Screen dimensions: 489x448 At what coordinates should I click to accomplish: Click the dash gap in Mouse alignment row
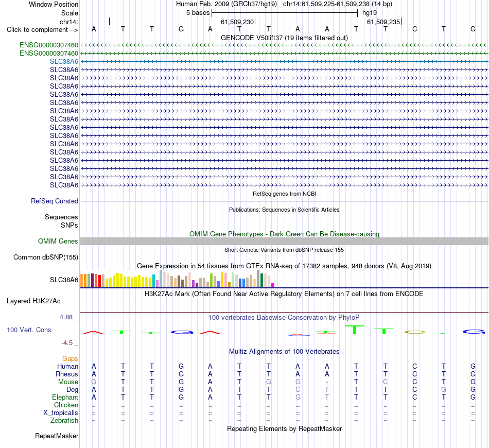(327, 382)
